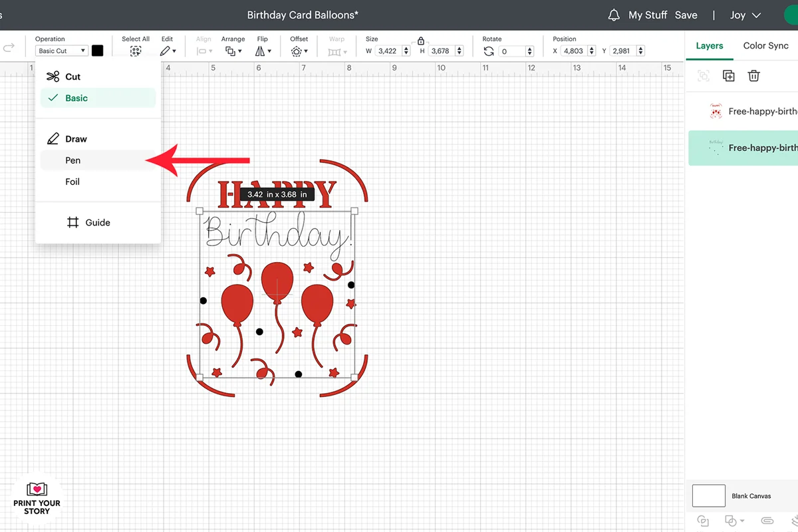The width and height of the screenshot is (798, 532).
Task: Click the Blank Canvas thumbnail
Action: [709, 496]
